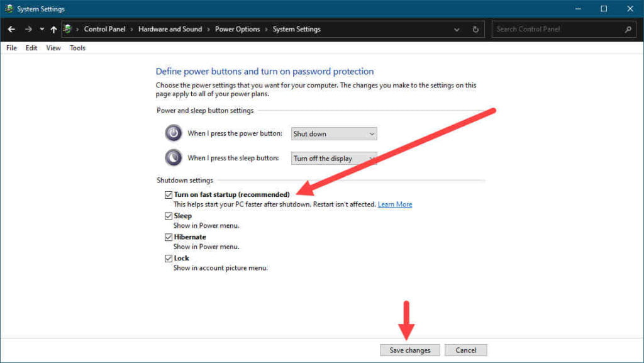Image resolution: width=644 pixels, height=363 pixels.
Task: Open the Learn More link
Action: click(x=395, y=204)
